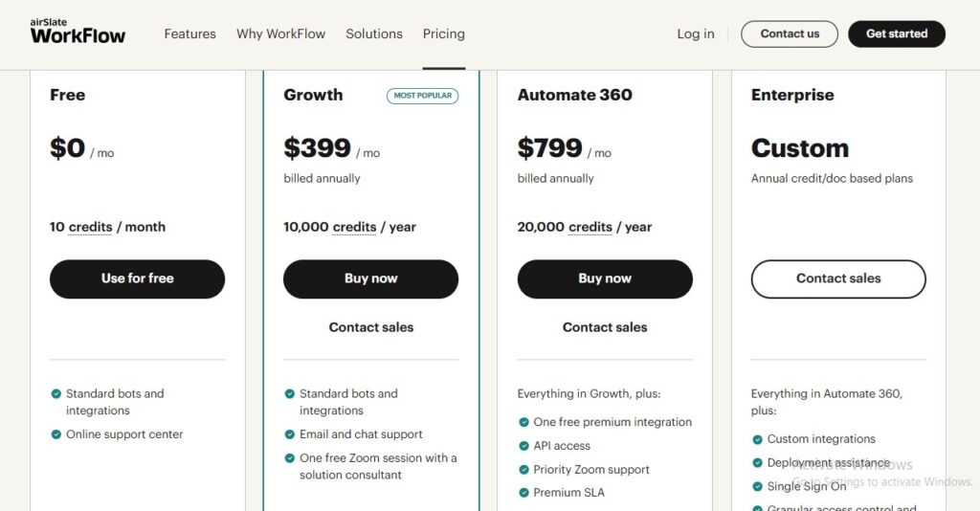
Task: Click Buy now under the Growth plan
Action: tap(370, 278)
